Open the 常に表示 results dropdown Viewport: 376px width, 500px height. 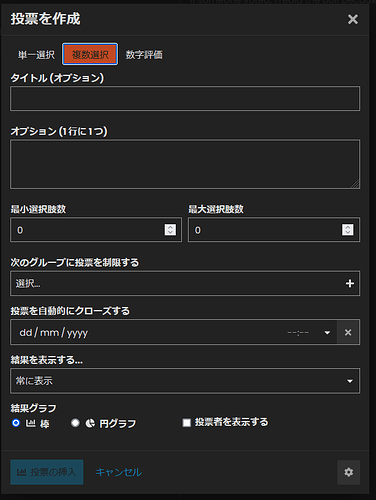point(185,381)
